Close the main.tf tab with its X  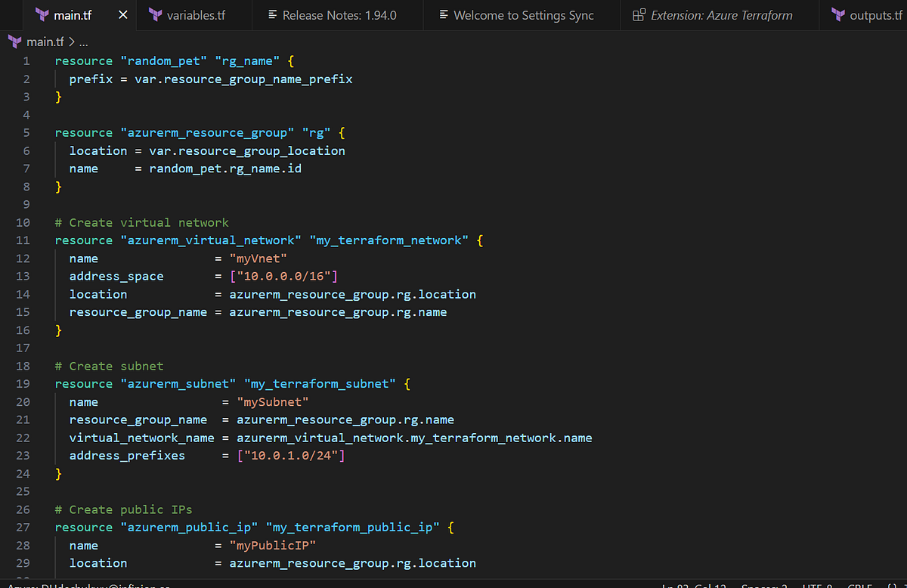tap(123, 13)
